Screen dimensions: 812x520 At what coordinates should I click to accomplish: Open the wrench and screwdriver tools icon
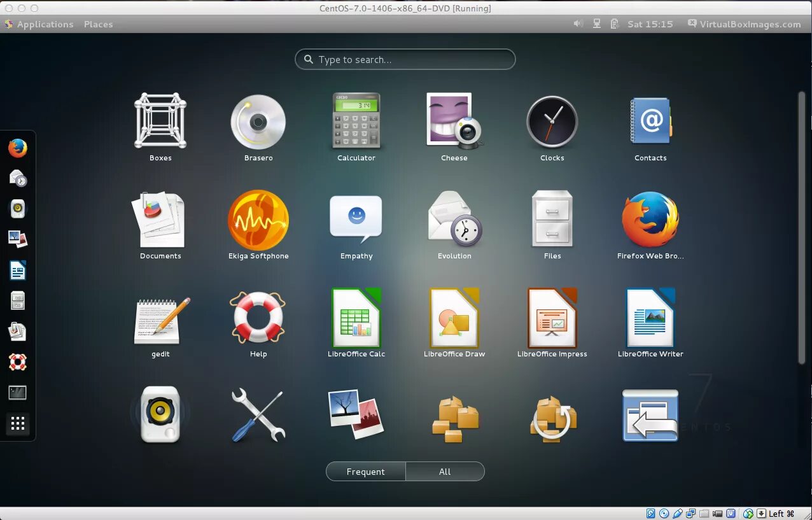click(258, 415)
